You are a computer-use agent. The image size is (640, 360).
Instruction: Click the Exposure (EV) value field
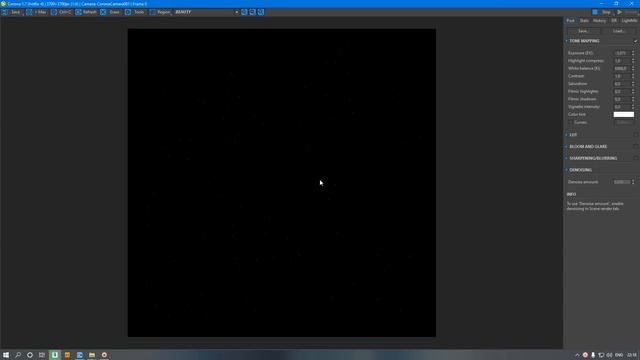pyautogui.click(x=622, y=53)
